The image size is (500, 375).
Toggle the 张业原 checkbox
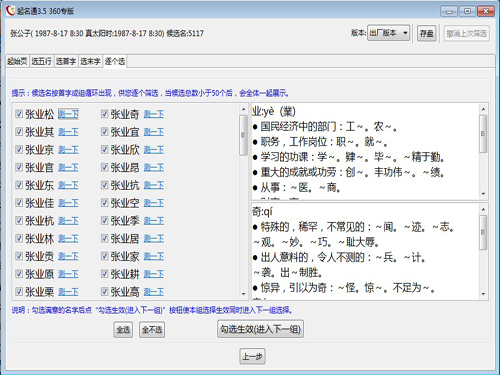pyautogui.click(x=19, y=274)
